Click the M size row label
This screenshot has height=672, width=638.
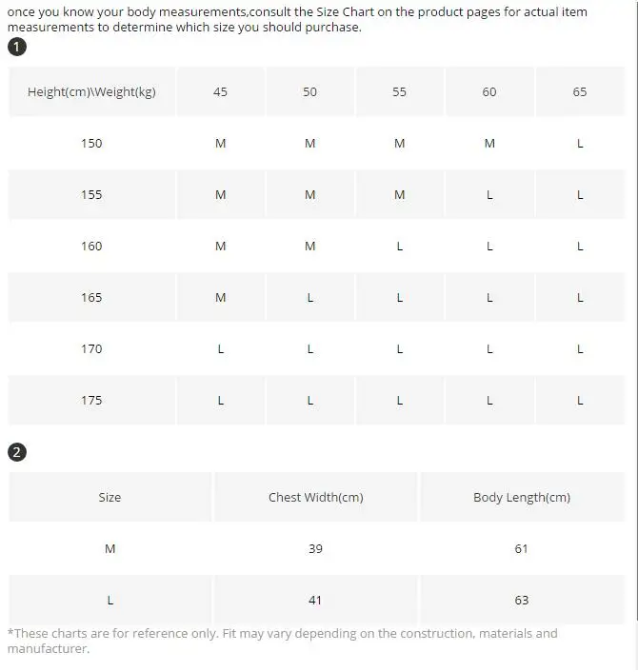tap(110, 548)
